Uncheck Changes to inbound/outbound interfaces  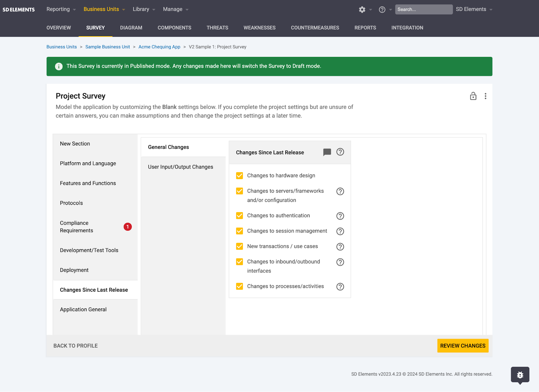(x=240, y=262)
